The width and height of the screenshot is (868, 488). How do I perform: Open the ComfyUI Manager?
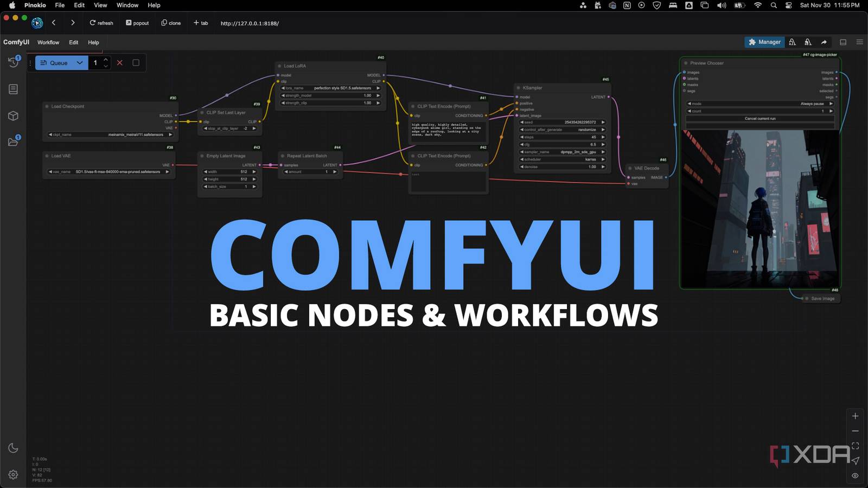(764, 42)
